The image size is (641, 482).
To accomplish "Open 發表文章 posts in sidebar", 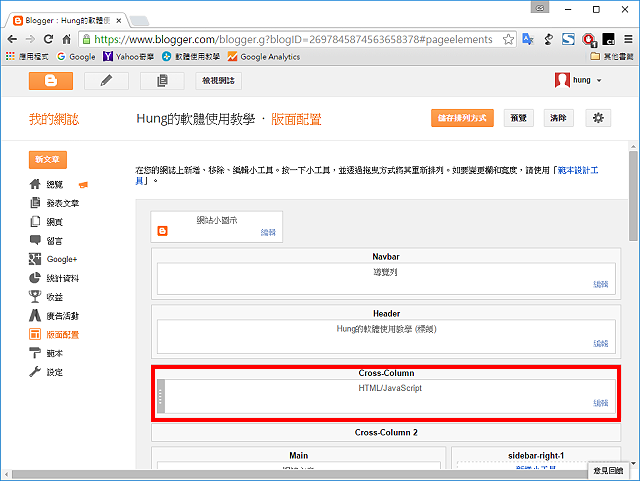I will (63, 203).
